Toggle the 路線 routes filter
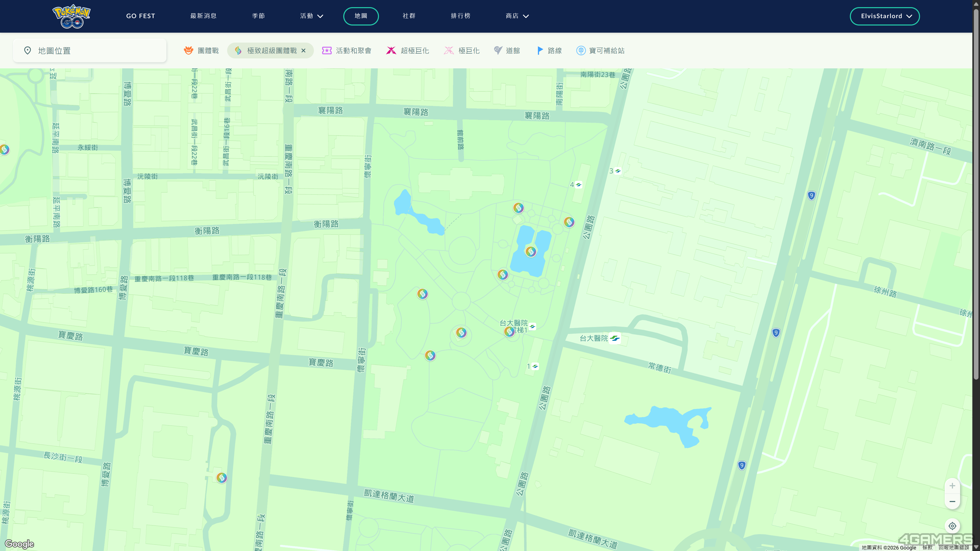Screen dimensions: 980x551 549,51
